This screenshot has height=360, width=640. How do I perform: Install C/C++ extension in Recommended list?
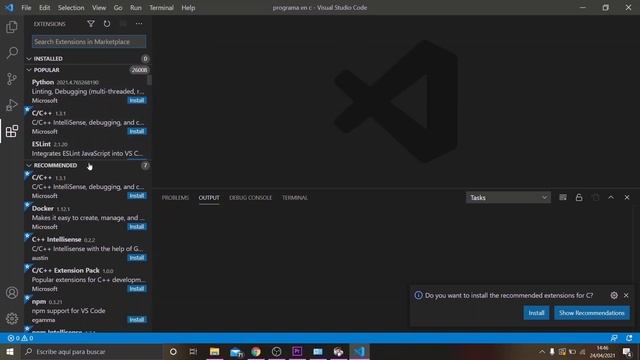click(137, 196)
